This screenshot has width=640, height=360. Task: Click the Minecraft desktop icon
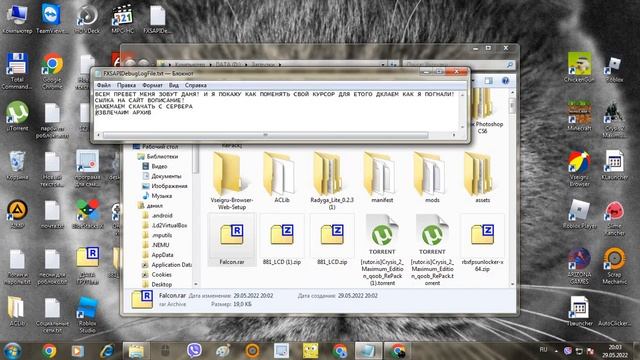point(579,116)
